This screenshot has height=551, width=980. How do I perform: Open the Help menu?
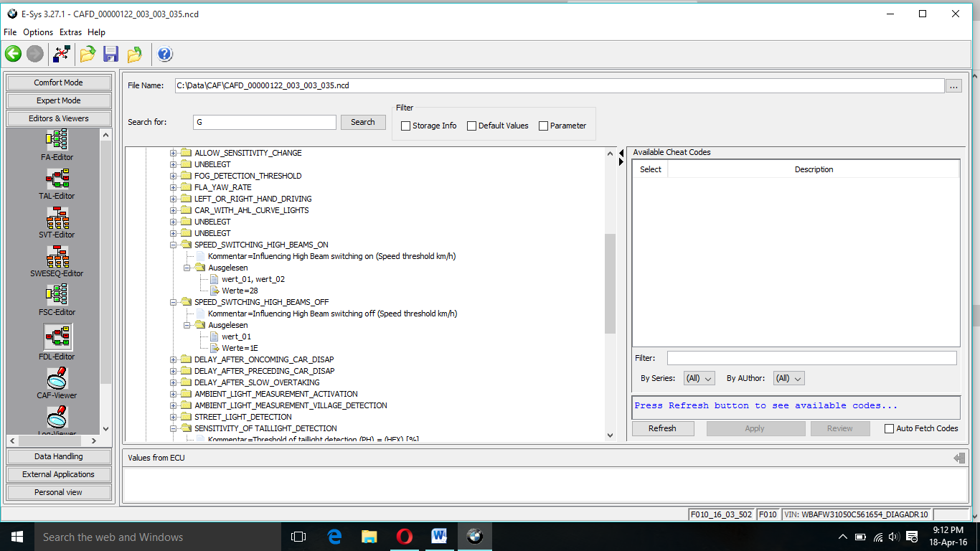point(96,32)
